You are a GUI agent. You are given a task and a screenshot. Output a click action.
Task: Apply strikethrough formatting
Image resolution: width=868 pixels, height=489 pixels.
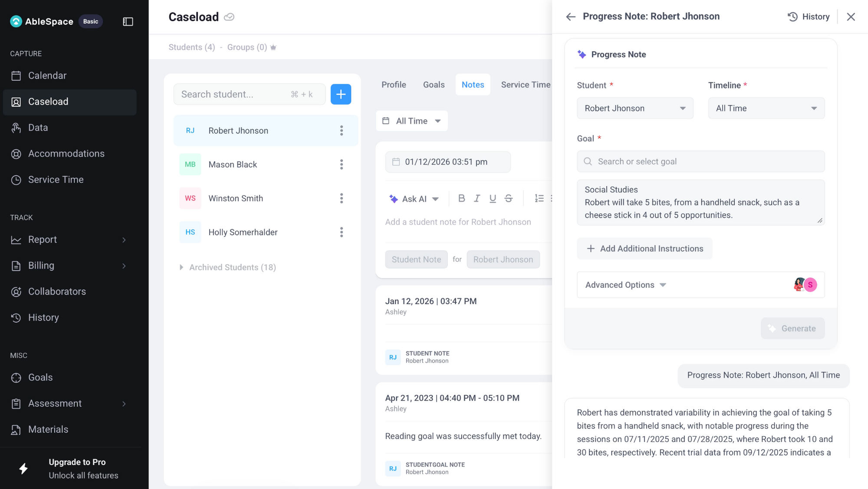click(x=509, y=198)
